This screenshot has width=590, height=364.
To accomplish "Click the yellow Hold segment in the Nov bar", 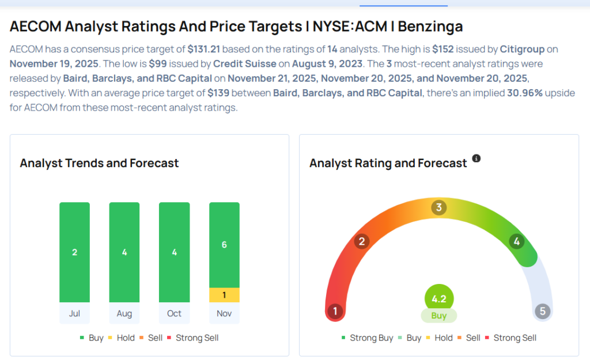I will point(224,295).
